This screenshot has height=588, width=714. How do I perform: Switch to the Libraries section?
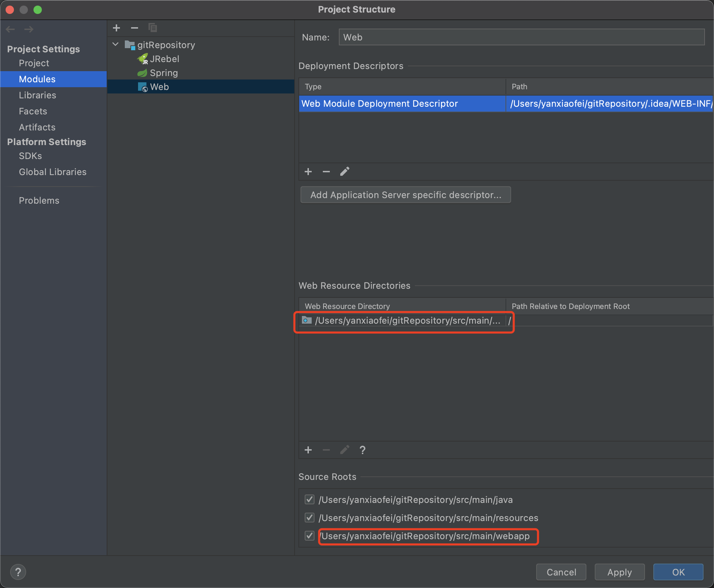37,95
